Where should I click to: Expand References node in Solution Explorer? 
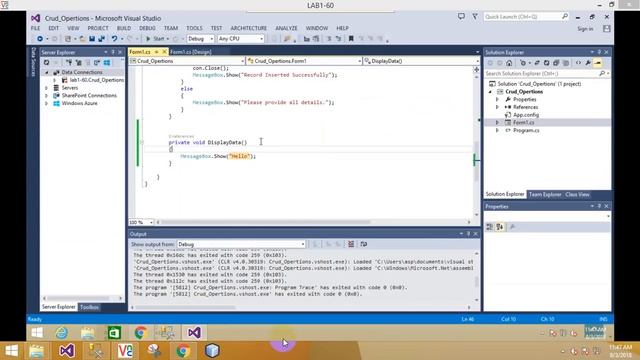tap(497, 107)
